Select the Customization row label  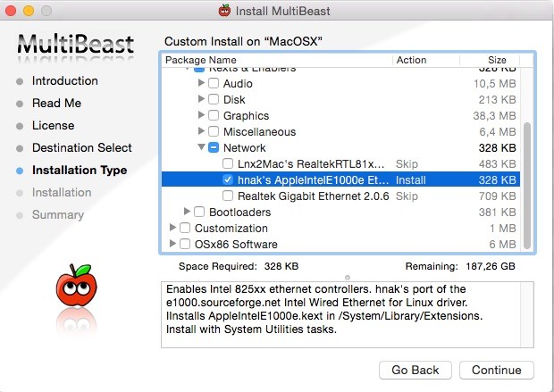click(x=231, y=228)
